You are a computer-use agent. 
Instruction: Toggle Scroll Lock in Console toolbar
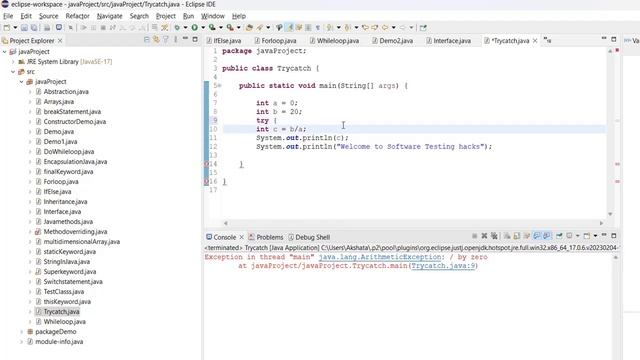[x=517, y=236]
